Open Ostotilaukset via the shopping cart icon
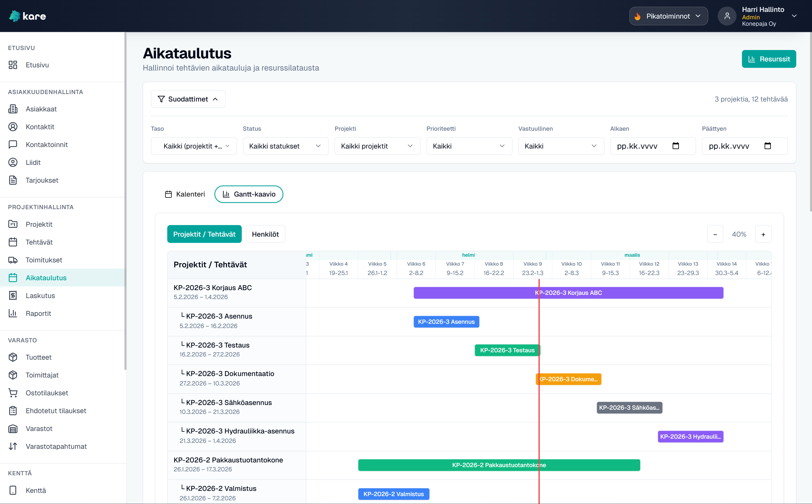The height and width of the screenshot is (504, 812). click(x=13, y=393)
